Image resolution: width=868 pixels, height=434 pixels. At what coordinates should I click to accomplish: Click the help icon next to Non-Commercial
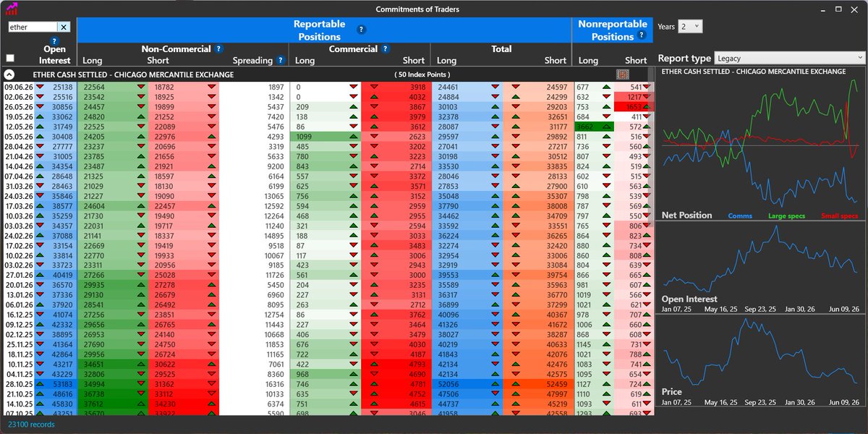pos(218,49)
